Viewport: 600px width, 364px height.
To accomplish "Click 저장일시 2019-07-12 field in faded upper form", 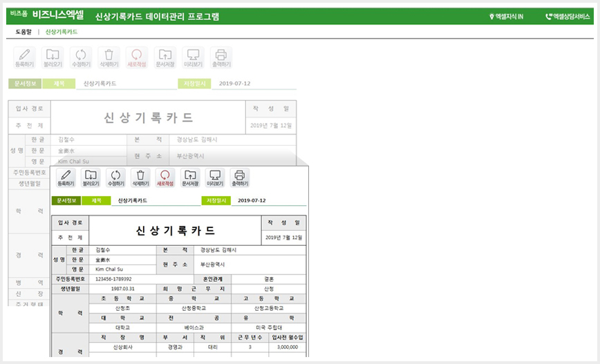I will click(x=254, y=84).
